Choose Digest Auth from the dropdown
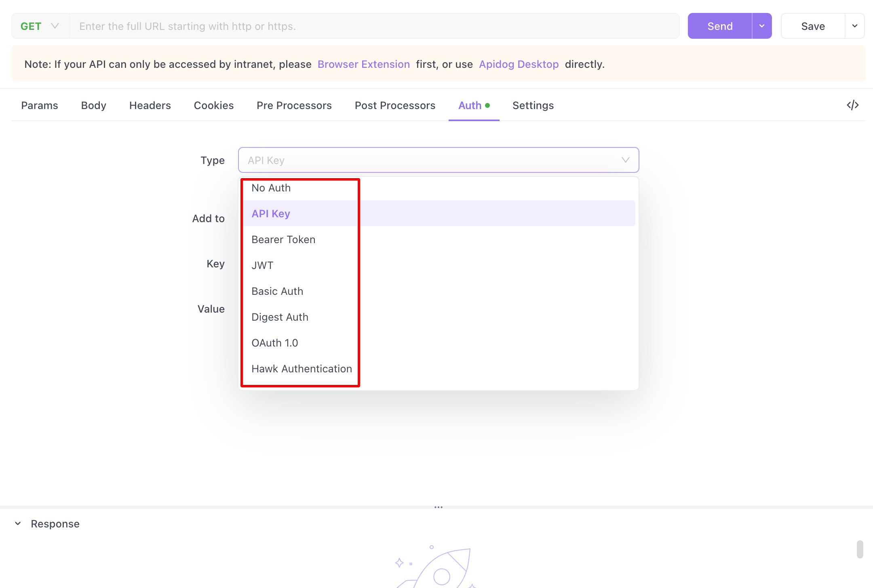The width and height of the screenshot is (873, 588). point(280,317)
